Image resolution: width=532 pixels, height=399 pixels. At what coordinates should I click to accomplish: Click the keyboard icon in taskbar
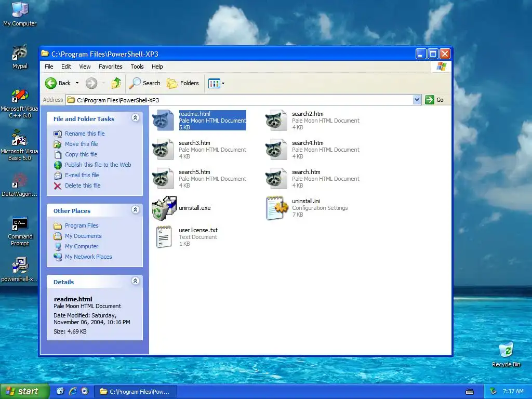(x=470, y=392)
